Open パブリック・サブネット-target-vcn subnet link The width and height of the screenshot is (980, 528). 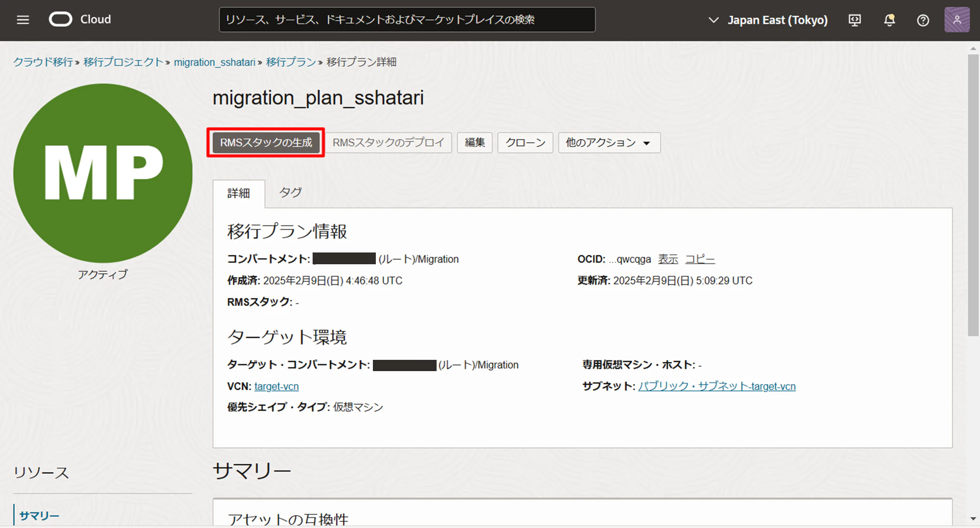[717, 386]
